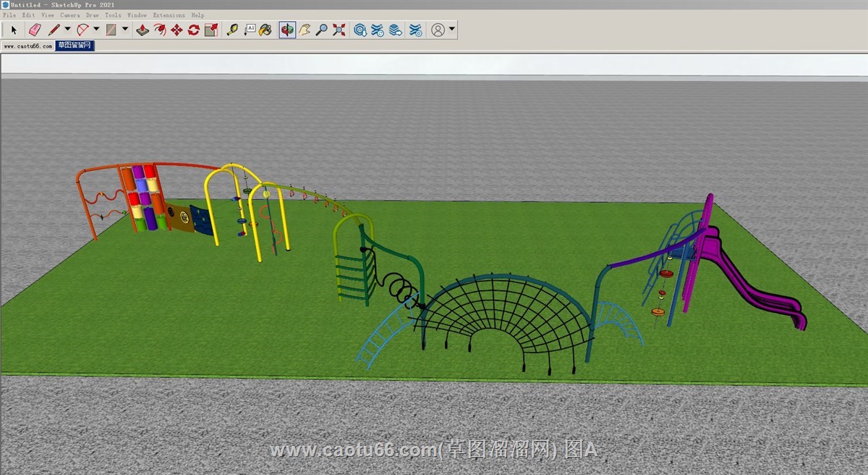
Task: Click the Send to LayOut icon
Action: click(x=395, y=30)
